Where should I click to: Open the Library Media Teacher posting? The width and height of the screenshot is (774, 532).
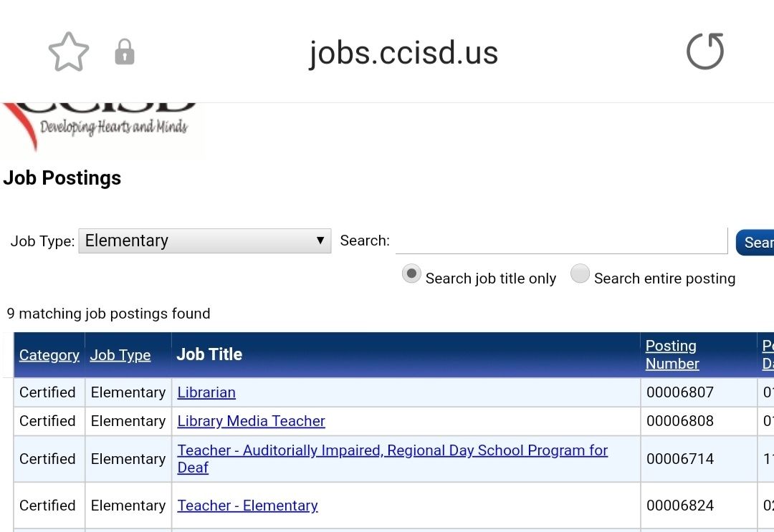(251, 421)
